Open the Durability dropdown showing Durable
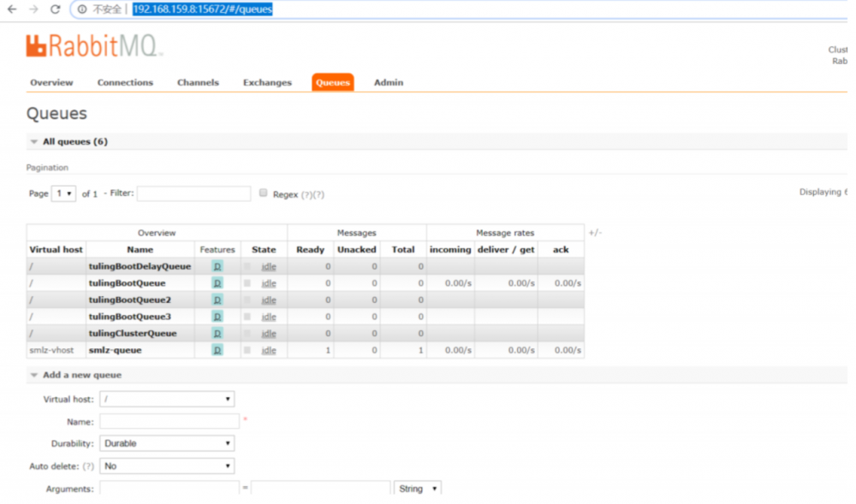Screen dimensions: 856x504 166,442
